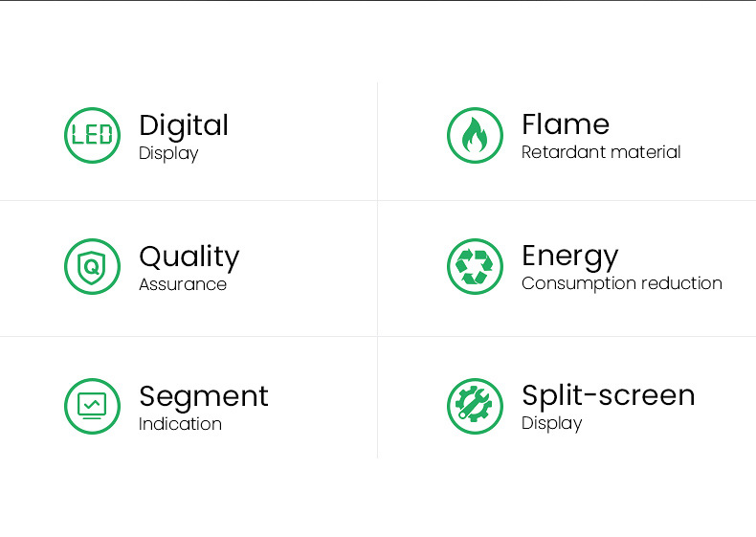This screenshot has width=756, height=537.
Task: Select the "Quality" heading text
Action: (x=189, y=257)
